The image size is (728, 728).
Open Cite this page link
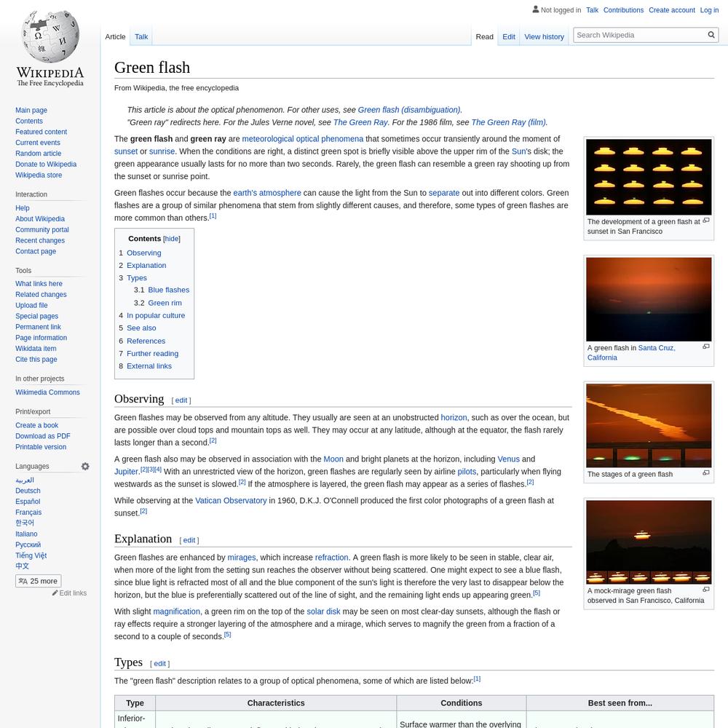click(x=36, y=360)
